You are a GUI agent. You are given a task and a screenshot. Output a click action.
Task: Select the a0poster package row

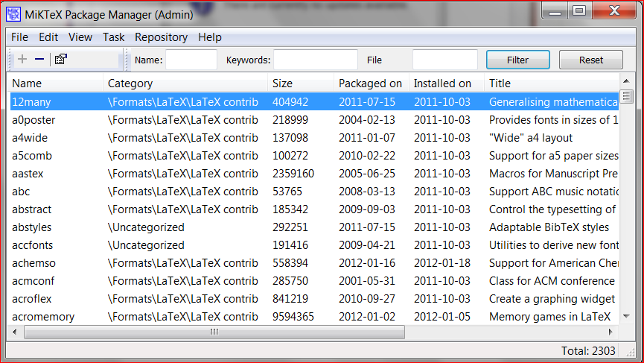point(314,119)
